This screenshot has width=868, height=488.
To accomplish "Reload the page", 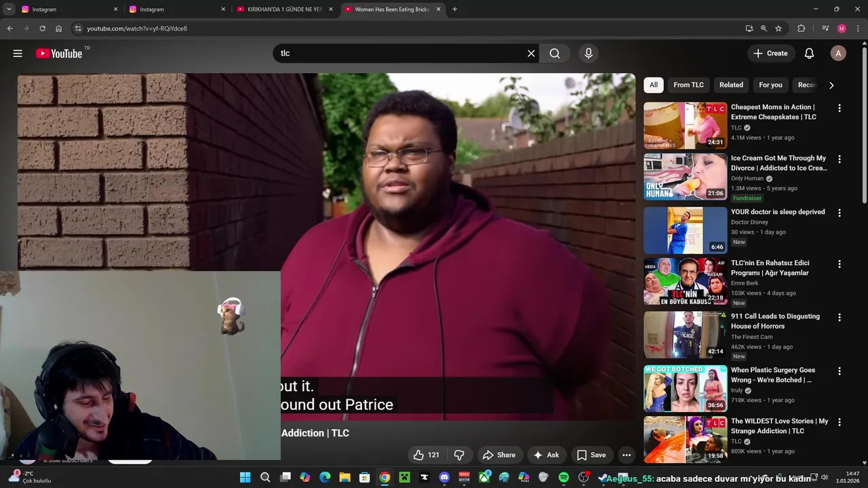I will (42, 28).
